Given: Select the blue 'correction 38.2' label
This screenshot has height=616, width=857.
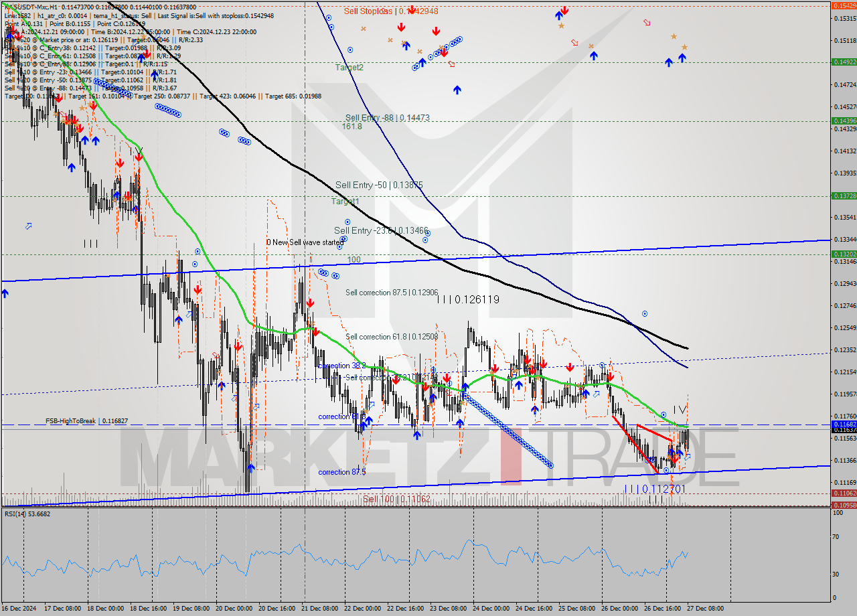Looking at the screenshot, I should pos(342,366).
